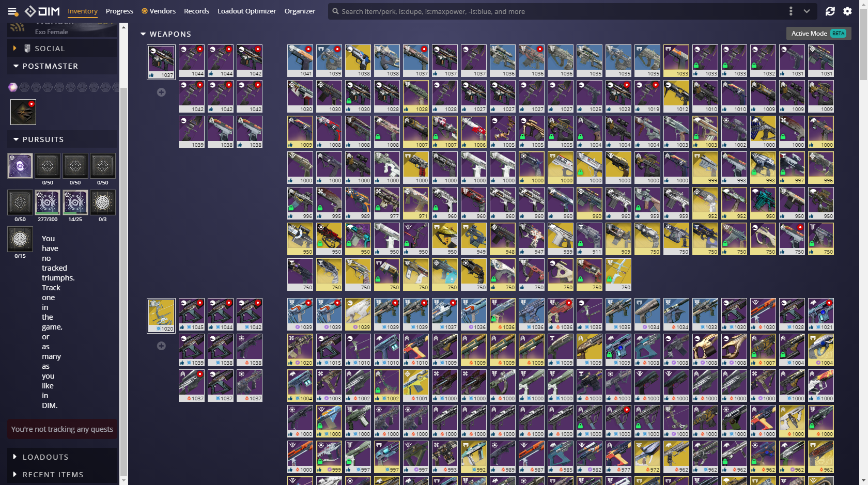Screen dimensions: 868x485
Task: Expand the Loadouts section
Action: (x=62, y=457)
